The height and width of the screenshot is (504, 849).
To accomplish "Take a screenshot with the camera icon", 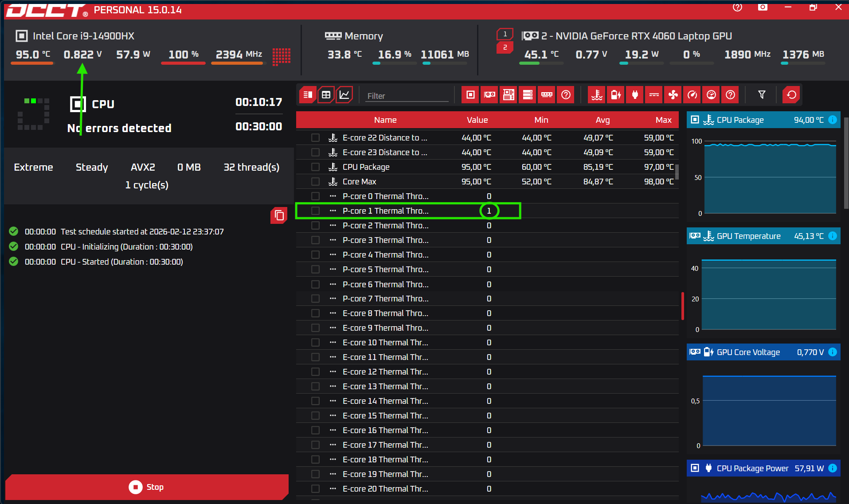I will click(x=763, y=7).
